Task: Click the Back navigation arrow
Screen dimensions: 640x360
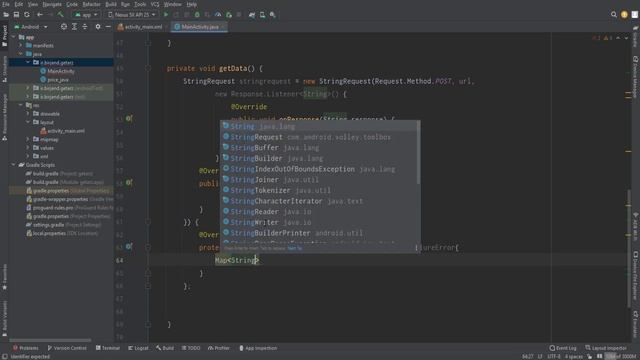Action: tap(40, 15)
